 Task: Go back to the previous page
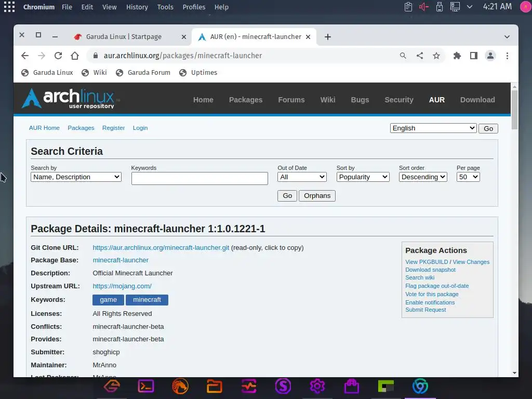[25, 56]
